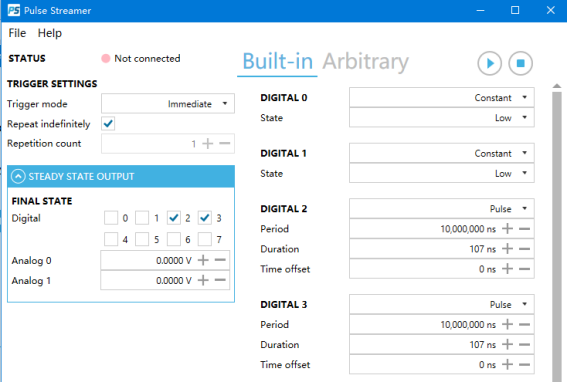Decrease Digital 2 Duration with minus
567x383 pixels.
[524, 249]
